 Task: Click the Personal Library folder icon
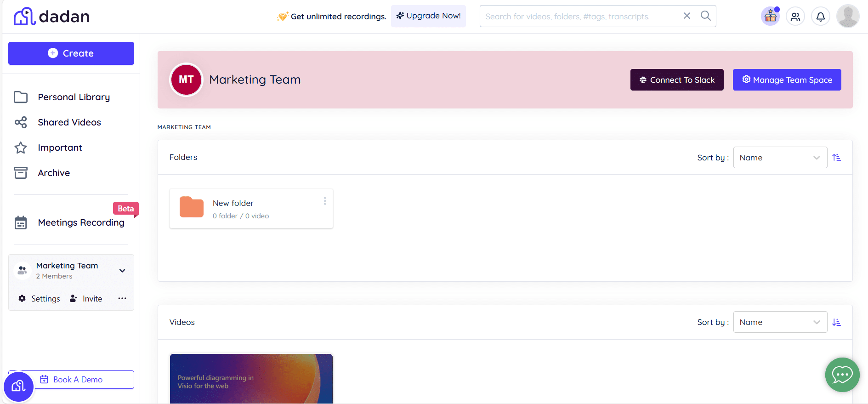tap(21, 97)
